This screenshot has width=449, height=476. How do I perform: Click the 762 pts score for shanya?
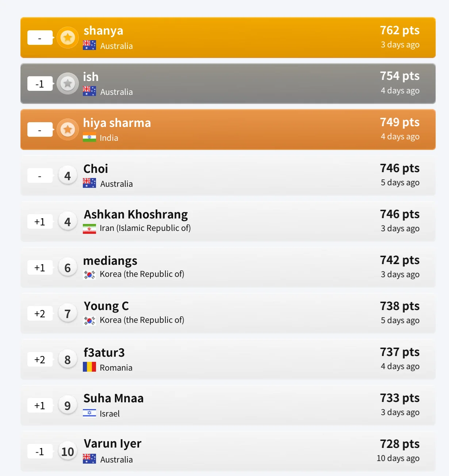[400, 30]
